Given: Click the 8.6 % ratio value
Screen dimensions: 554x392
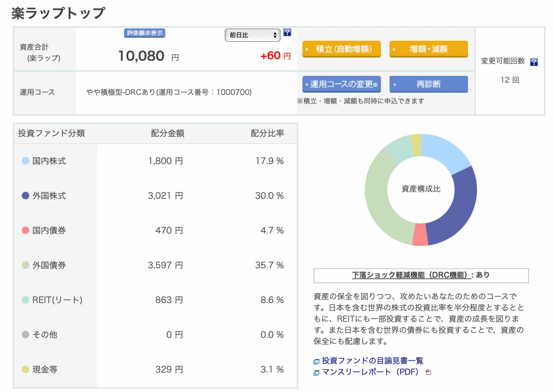Looking at the screenshot, I should [x=272, y=300].
